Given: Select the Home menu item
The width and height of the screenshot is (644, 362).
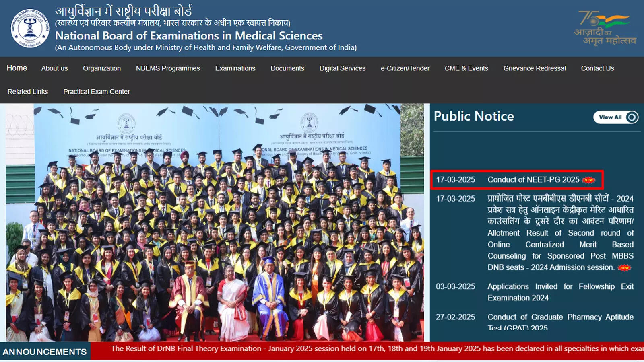Looking at the screenshot, I should (x=17, y=68).
